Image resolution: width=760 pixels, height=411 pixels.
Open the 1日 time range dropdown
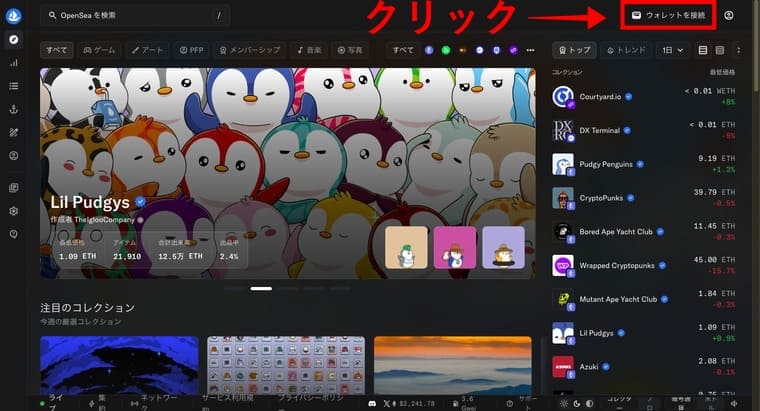point(673,50)
